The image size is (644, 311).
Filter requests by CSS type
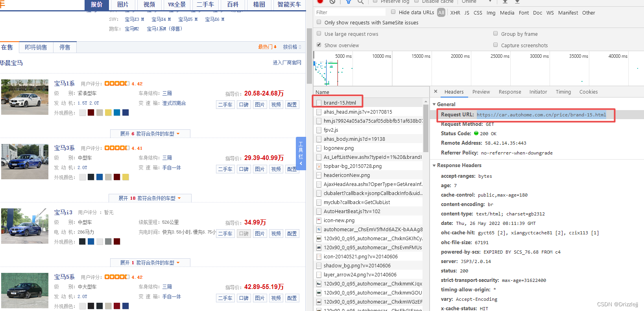tap(478, 13)
